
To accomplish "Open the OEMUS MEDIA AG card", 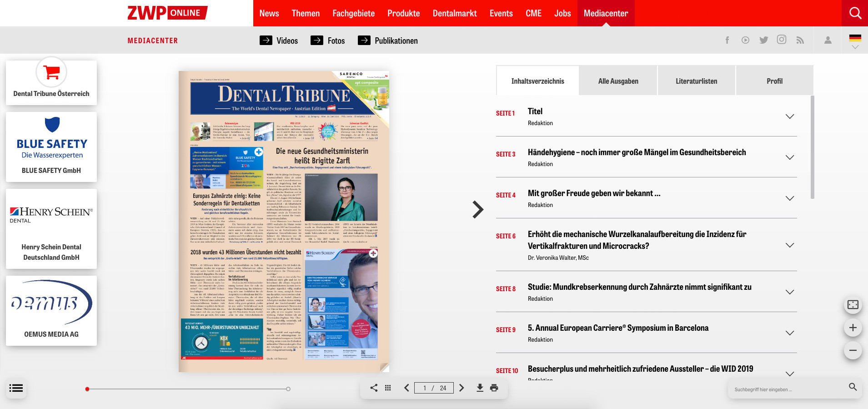I will point(51,311).
